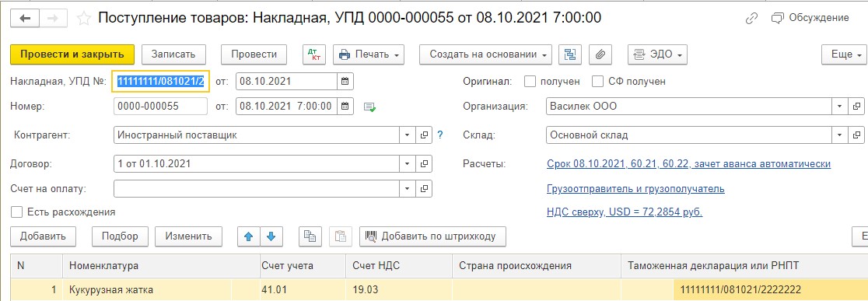Expand the Организация dropdown list
Image resolution: width=868 pixels, height=301 pixels.
[839, 107]
